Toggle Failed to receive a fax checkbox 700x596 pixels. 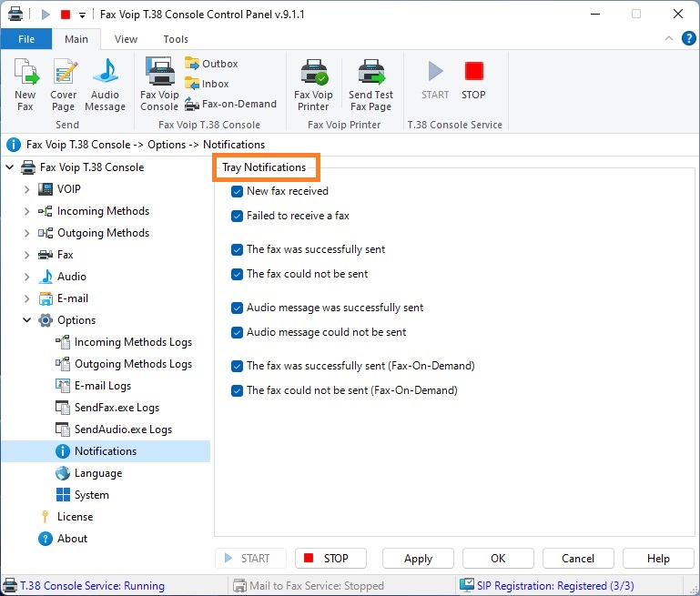point(237,216)
